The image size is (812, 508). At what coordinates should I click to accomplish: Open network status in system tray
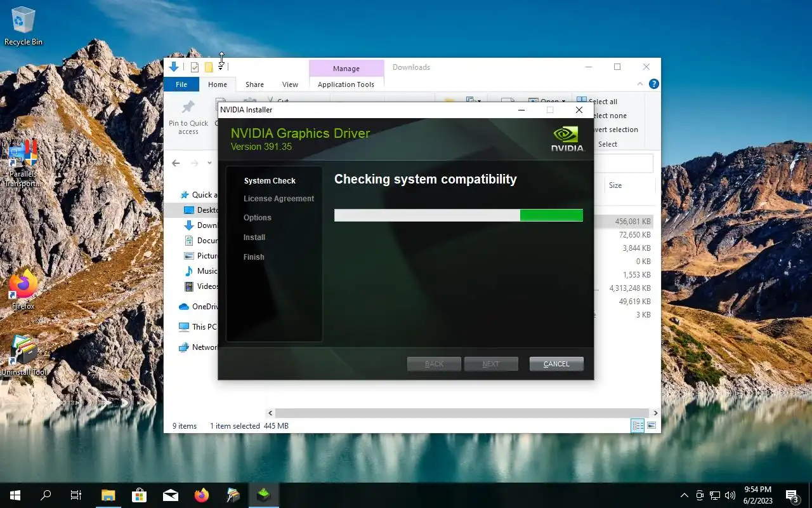(x=715, y=495)
